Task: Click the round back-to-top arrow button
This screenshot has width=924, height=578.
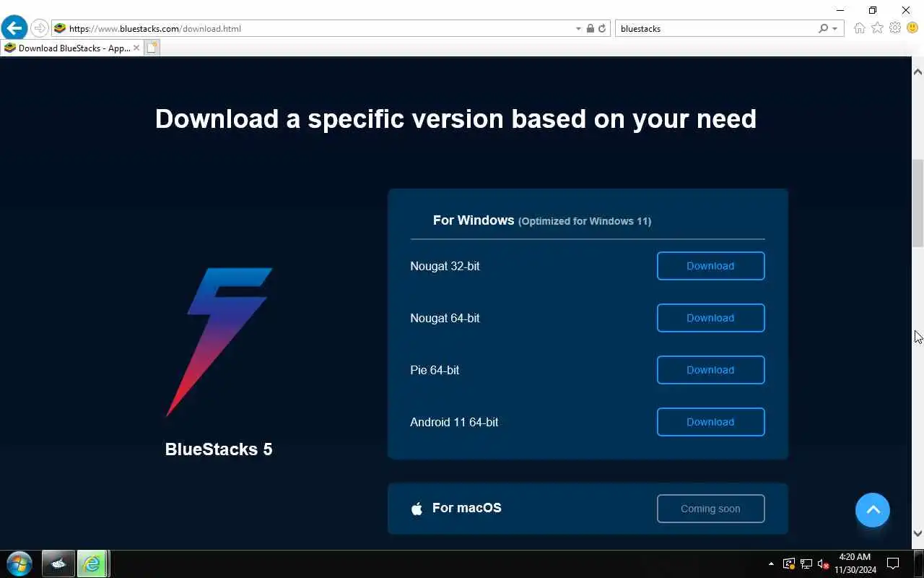Action: click(873, 510)
